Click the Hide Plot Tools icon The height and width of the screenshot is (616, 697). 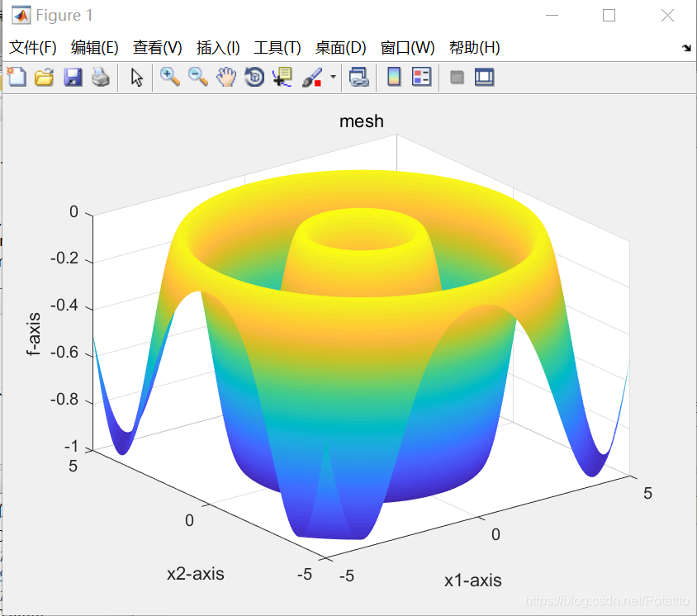(x=457, y=78)
